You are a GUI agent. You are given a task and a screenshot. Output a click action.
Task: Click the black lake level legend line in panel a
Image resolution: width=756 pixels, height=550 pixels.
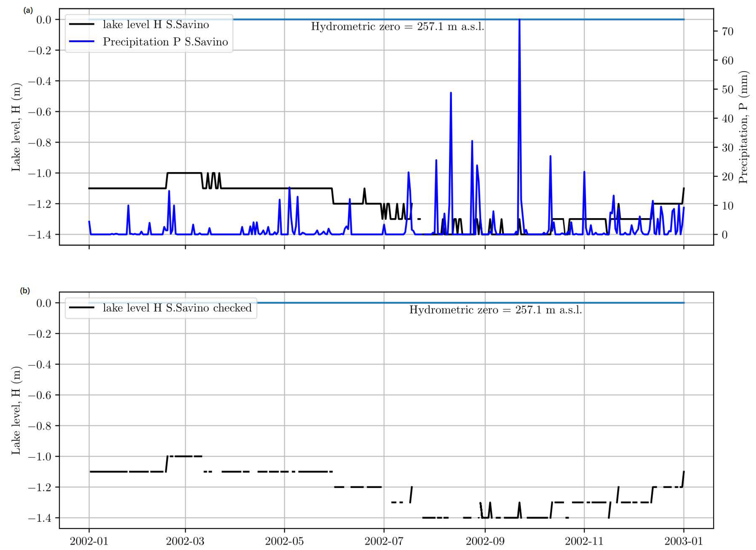82,24
